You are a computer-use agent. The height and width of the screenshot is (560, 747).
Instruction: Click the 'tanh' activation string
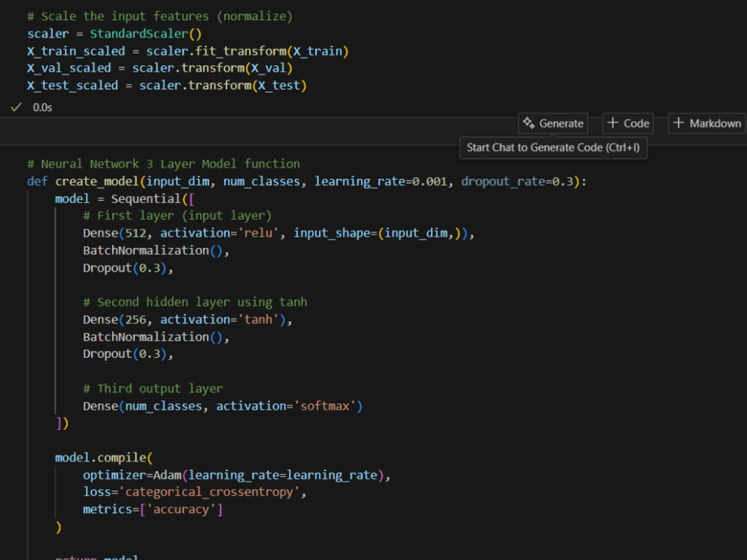(258, 320)
